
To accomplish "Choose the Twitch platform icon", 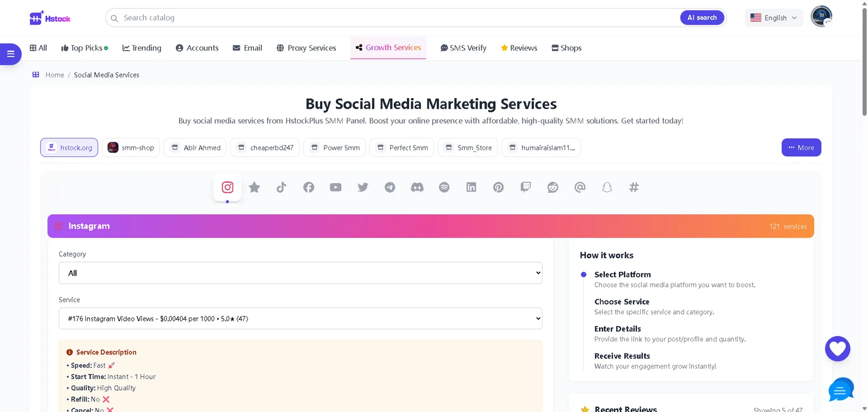I will 526,187.
